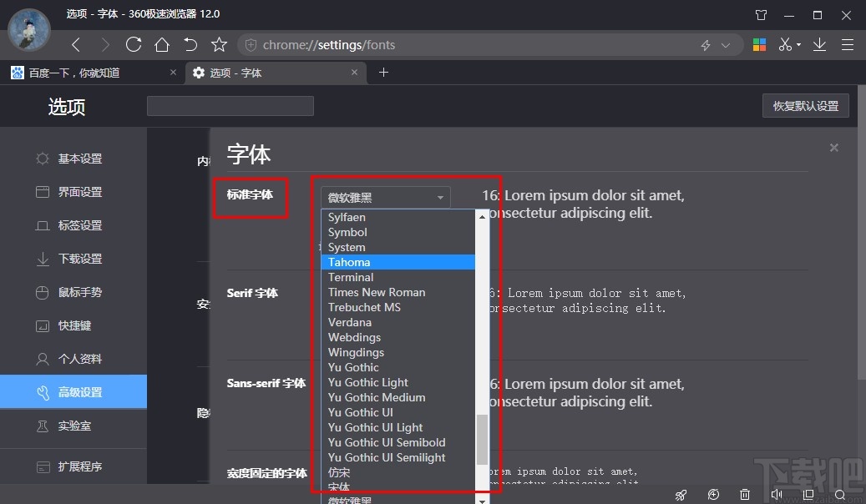
Task: Close the 选项 - 字体 tab
Action: [x=354, y=73]
